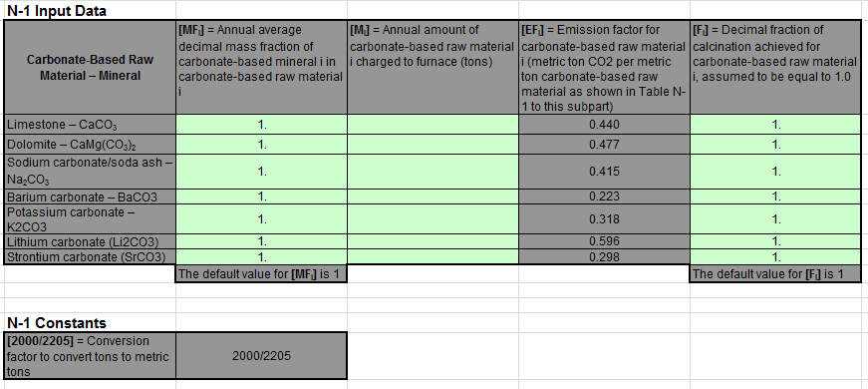Image resolution: width=868 pixels, height=389 pixels.
Task: Select the Potassium carbonate mass fraction input cell
Action: [x=261, y=219]
